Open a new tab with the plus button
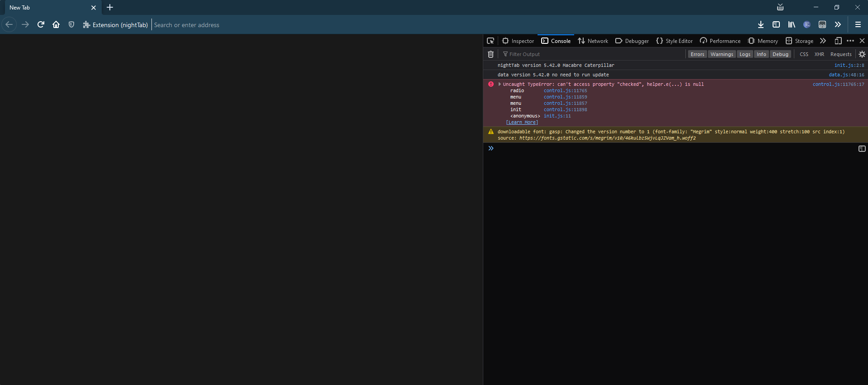 pyautogui.click(x=110, y=7)
